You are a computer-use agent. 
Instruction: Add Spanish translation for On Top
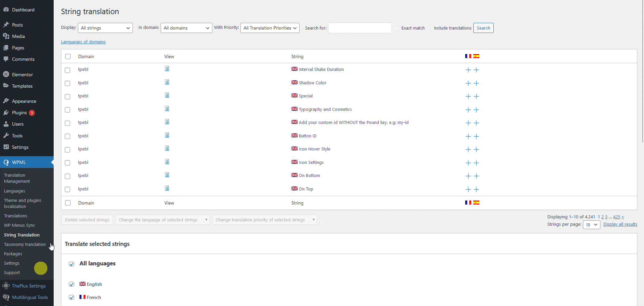[476, 189]
